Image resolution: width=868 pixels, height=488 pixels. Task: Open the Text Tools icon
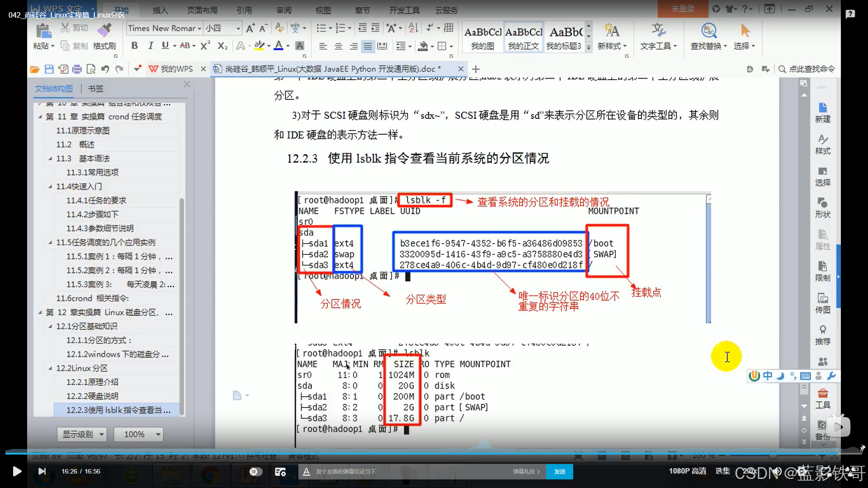(x=658, y=31)
